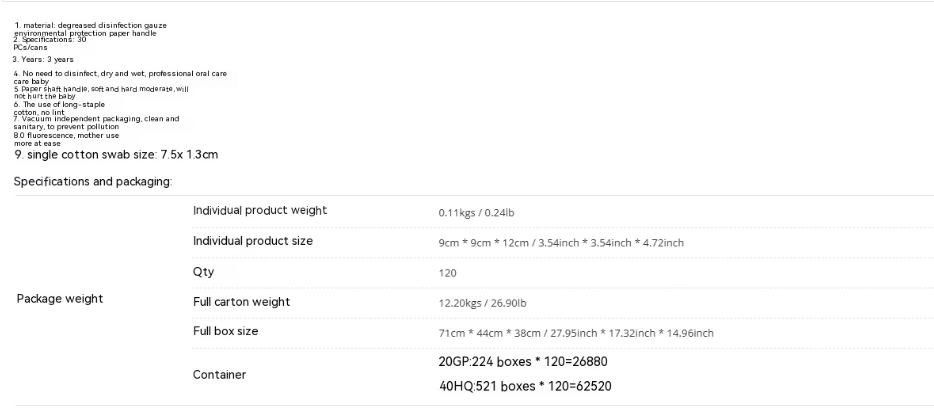The image size is (934, 408).
Task: Select the 9cm * 9cm * 12cm dimensions text
Action: click(x=561, y=243)
